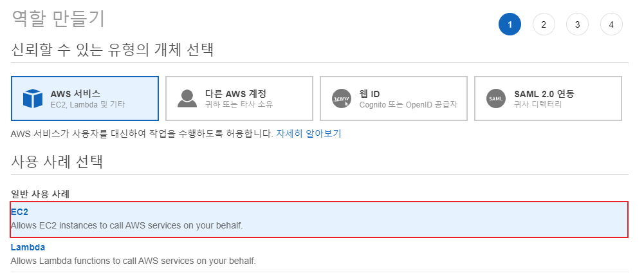Click the 'Allows EC2 instances' description row
644x280 pixels.
tap(127, 225)
